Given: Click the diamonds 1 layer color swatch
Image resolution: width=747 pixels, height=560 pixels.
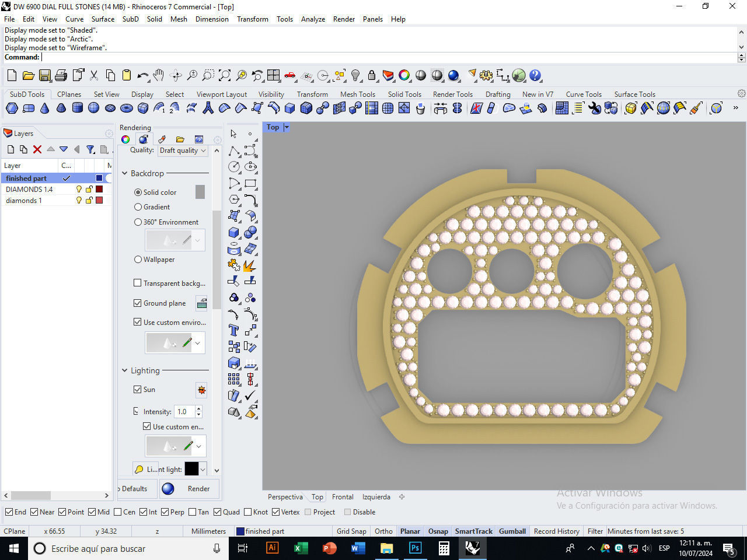Looking at the screenshot, I should pos(99,200).
